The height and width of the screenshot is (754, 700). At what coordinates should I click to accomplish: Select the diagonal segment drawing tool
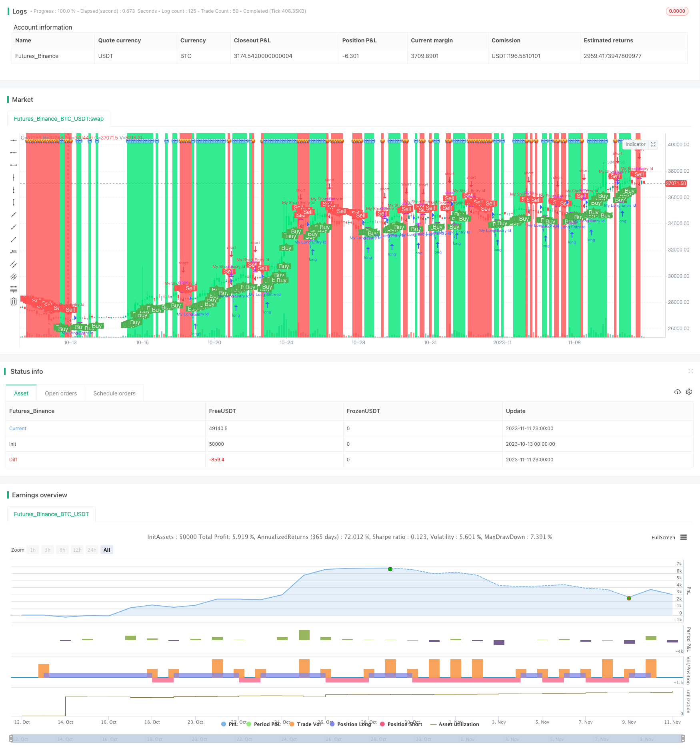click(x=14, y=239)
